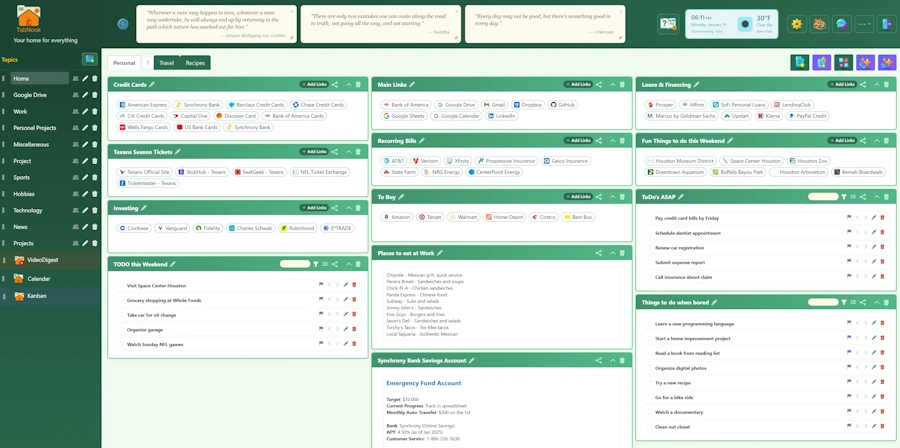900x448 pixels.
Task: Mark Submit expense report complete
Action: [649, 263]
